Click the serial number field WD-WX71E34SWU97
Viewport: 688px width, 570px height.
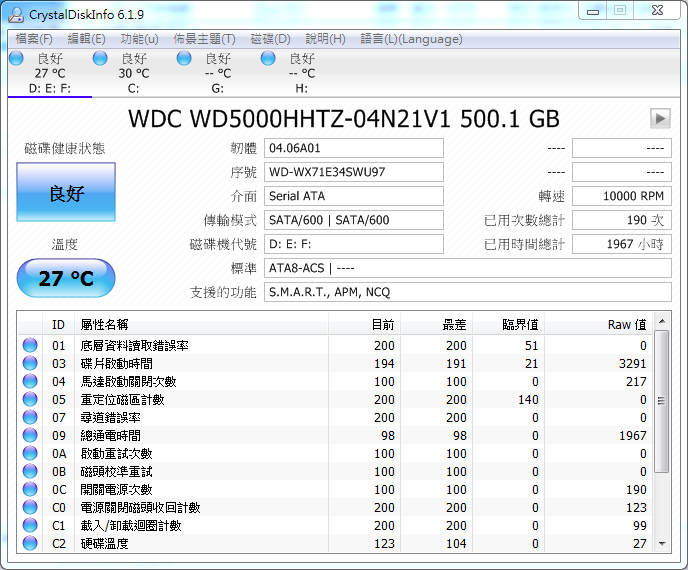click(x=354, y=172)
